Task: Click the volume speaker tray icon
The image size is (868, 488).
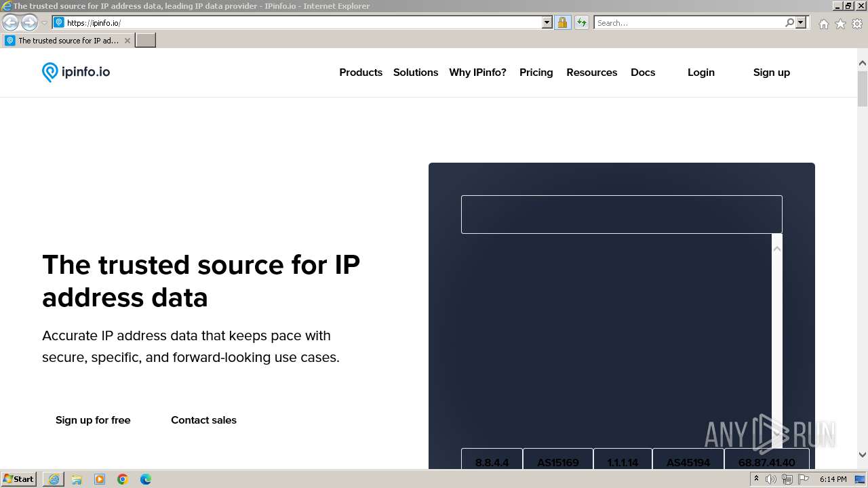Action: coord(771,479)
